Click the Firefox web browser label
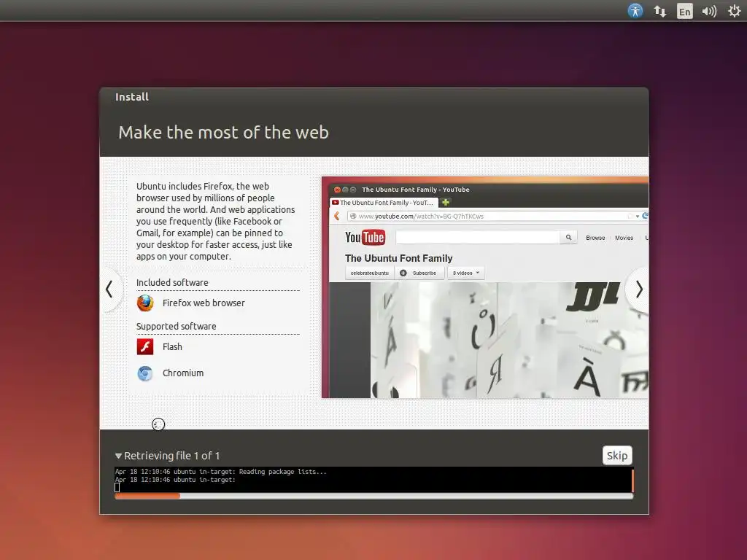 point(204,303)
